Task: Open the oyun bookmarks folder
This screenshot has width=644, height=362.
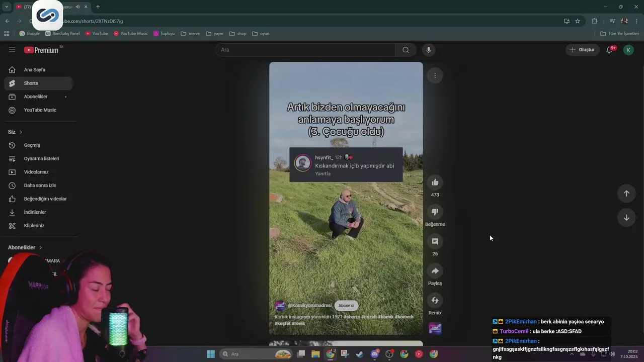Action: pyautogui.click(x=261, y=34)
